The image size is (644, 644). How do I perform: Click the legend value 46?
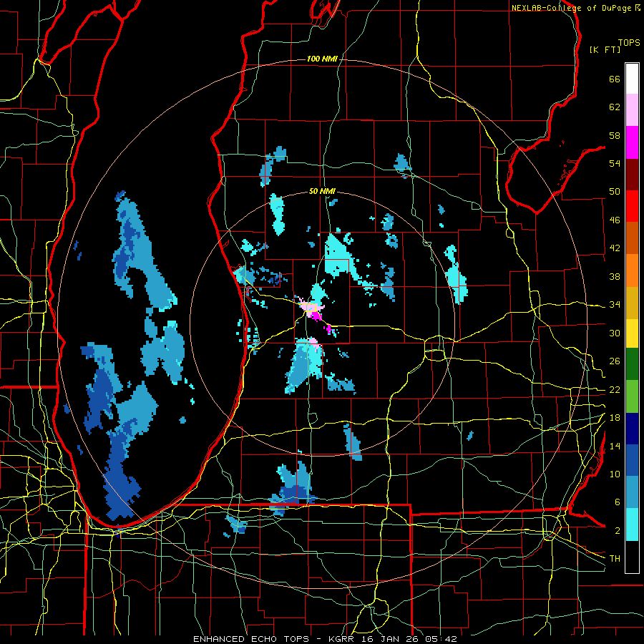(615, 220)
